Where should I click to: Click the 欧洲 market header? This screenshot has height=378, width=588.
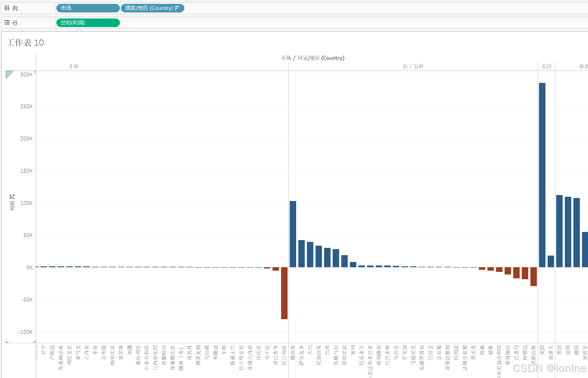[x=584, y=66]
